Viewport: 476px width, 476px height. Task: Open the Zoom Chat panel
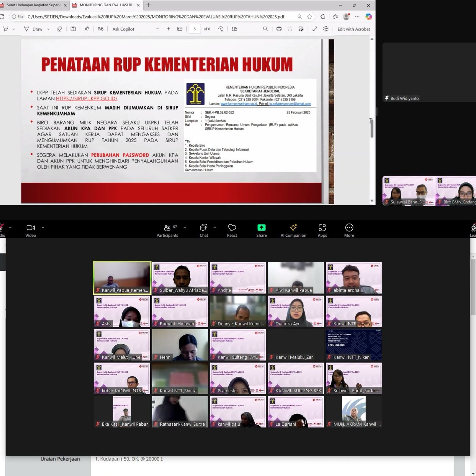pyautogui.click(x=204, y=231)
